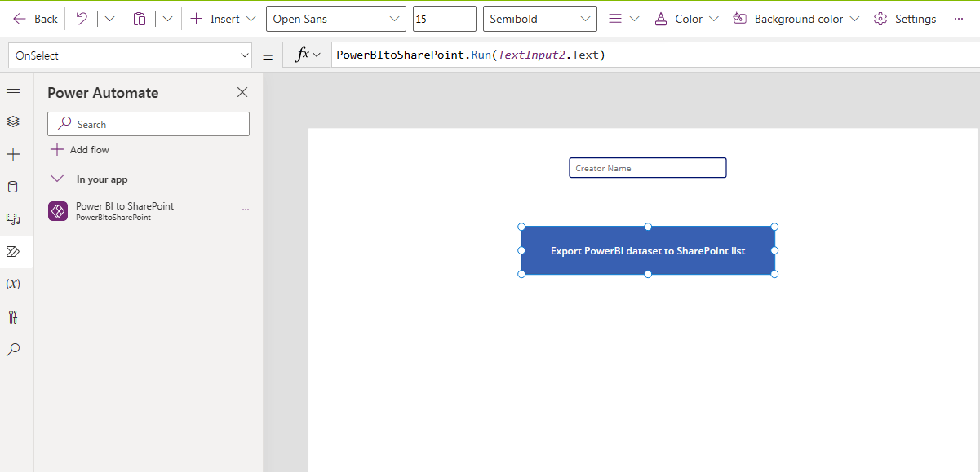Click Add flow
The image size is (980, 472).
(80, 150)
